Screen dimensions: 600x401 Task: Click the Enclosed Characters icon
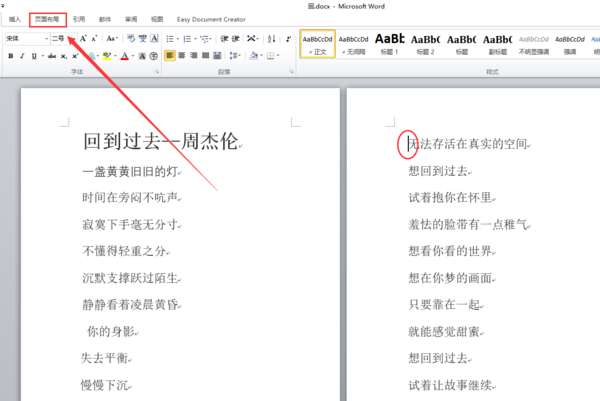[x=154, y=56]
